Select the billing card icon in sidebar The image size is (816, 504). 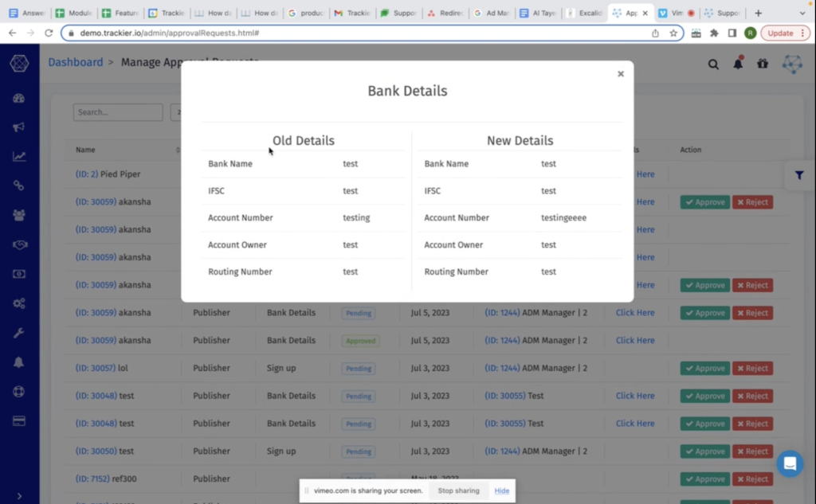[19, 420]
